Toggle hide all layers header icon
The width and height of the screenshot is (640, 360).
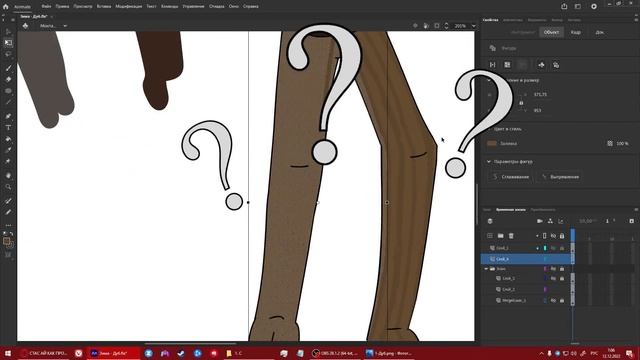[553, 236]
